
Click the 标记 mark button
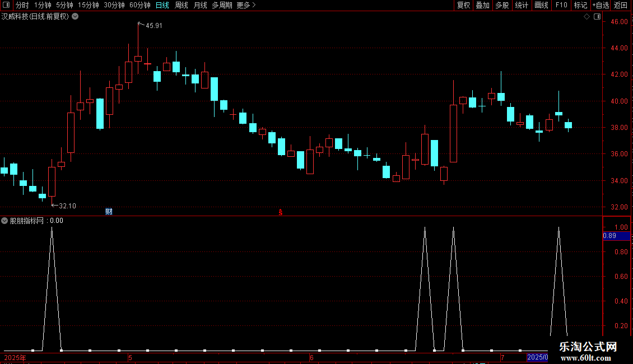(x=580, y=5)
